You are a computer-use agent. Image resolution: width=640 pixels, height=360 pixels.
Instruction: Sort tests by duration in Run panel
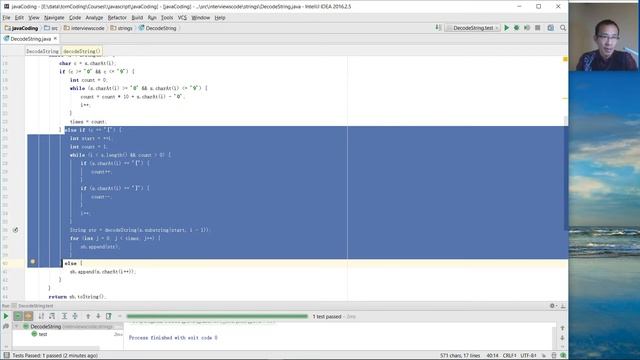tap(52, 316)
